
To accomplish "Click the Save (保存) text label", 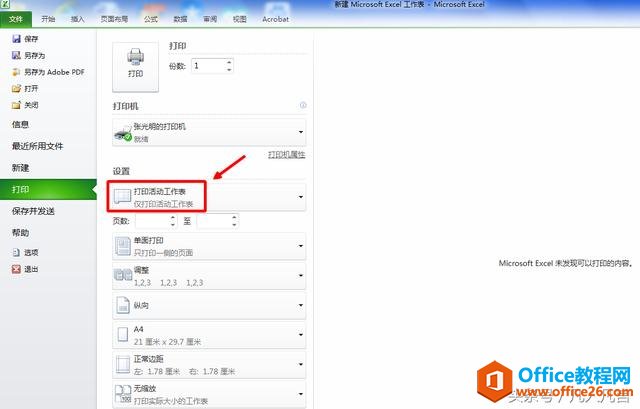I will click(x=31, y=39).
